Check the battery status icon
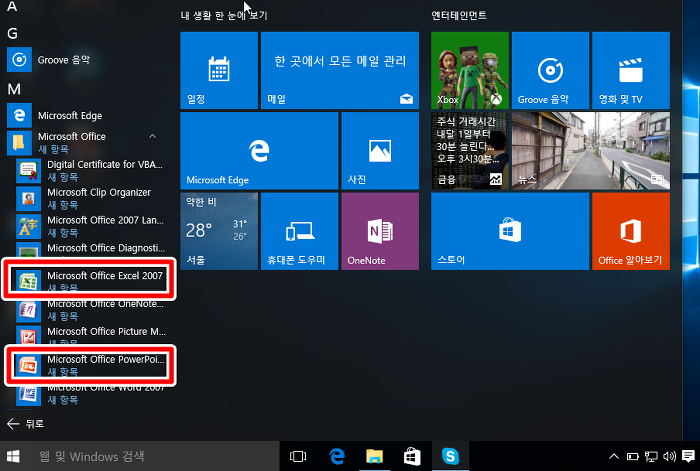 (633, 456)
